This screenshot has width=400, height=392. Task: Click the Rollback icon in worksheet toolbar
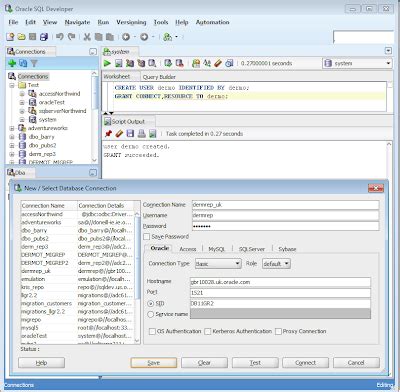(180, 63)
